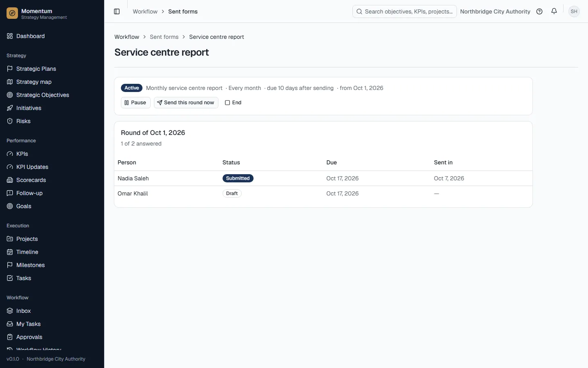Viewport: 588px width, 368px height.
Task: Toggle the sidebar panel icon
Action: [117, 11]
